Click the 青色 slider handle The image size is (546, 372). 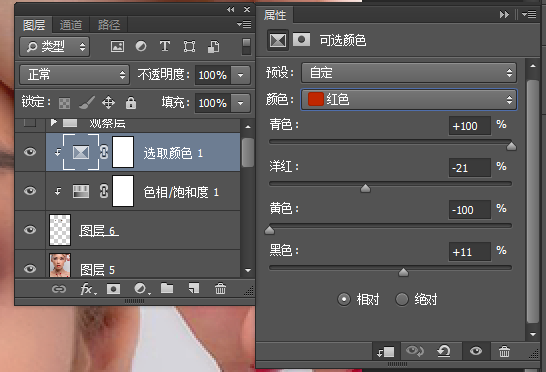[511, 146]
